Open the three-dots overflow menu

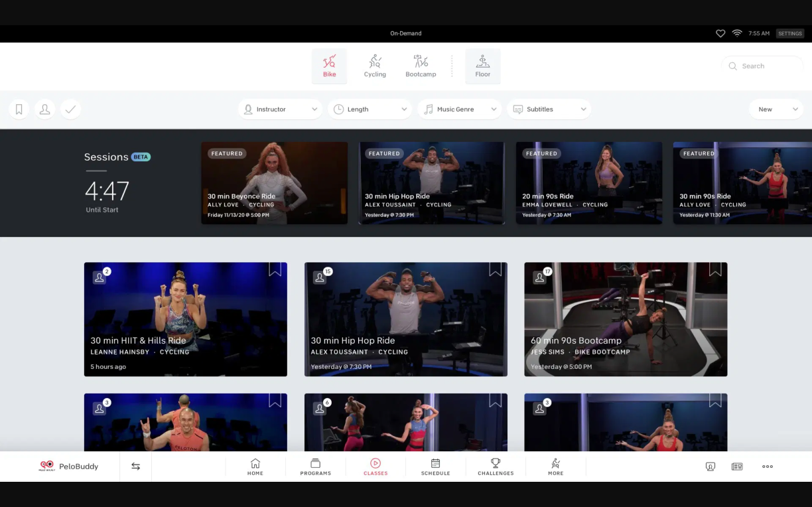[x=768, y=467]
